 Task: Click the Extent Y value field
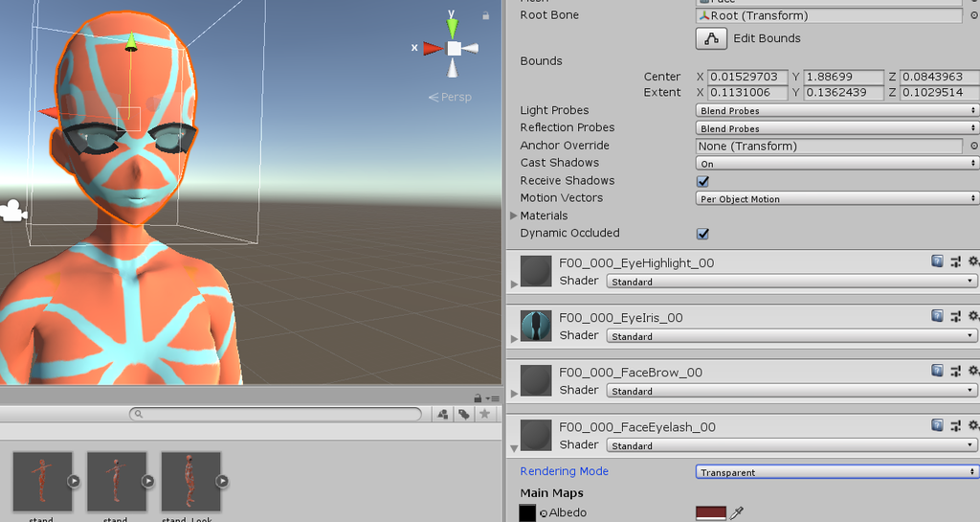pos(843,93)
